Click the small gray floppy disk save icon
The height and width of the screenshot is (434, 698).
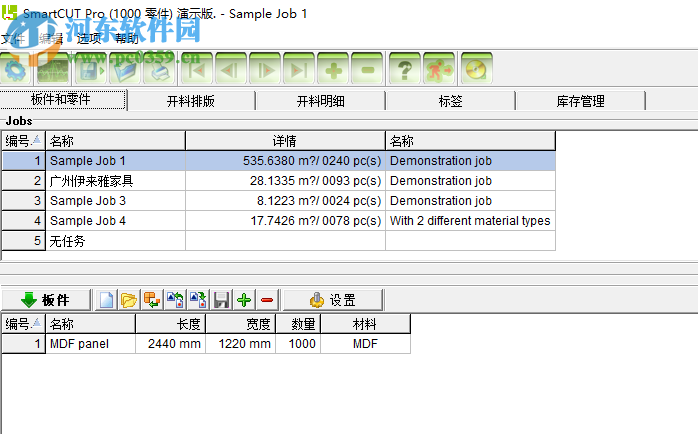point(221,300)
